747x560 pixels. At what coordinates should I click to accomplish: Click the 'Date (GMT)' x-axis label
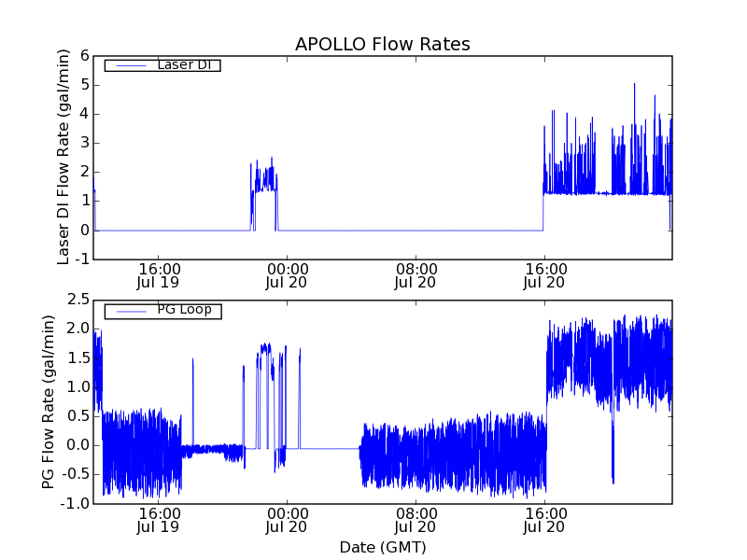click(383, 548)
